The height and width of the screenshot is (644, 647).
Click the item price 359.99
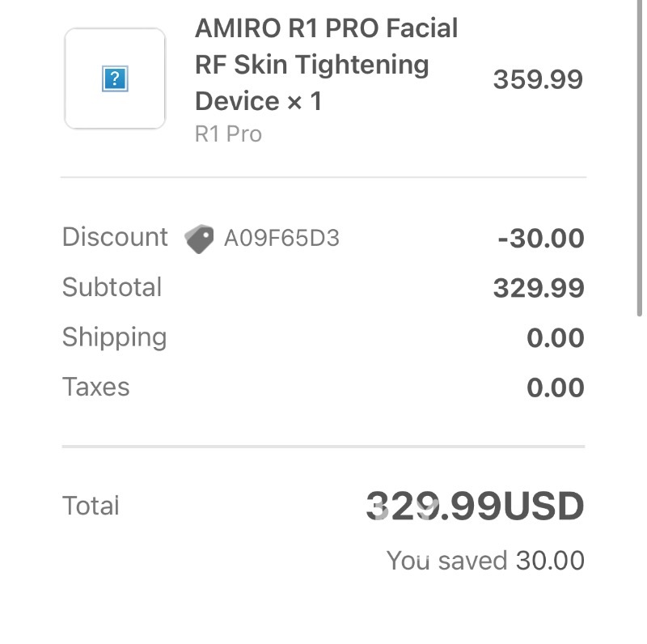tap(538, 79)
